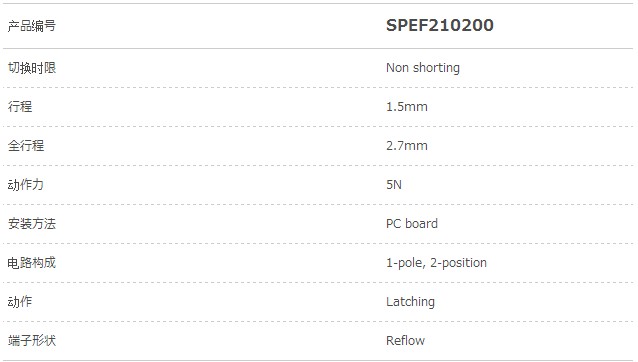This screenshot has height=362, width=638.
Task: Click the dashed divider below 5N row
Action: (x=318, y=205)
